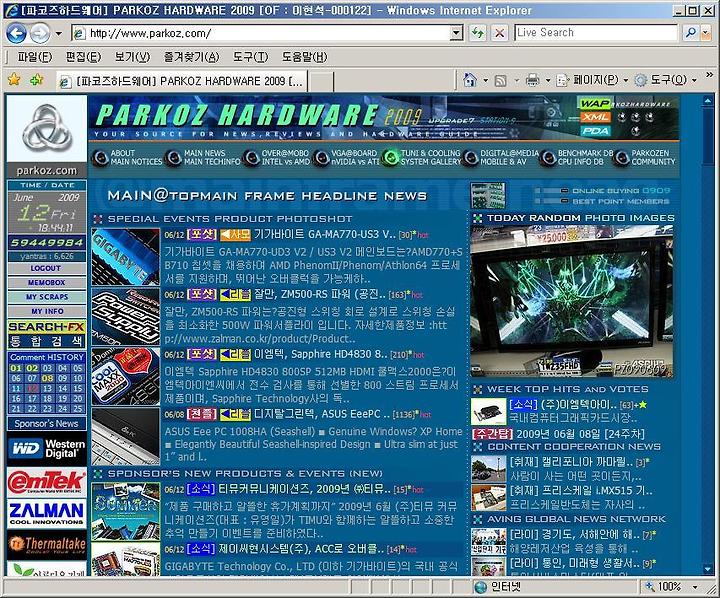Viewport: 720px width, 598px height.
Task: Open the 도구(T) menu
Action: pyautogui.click(x=250, y=57)
